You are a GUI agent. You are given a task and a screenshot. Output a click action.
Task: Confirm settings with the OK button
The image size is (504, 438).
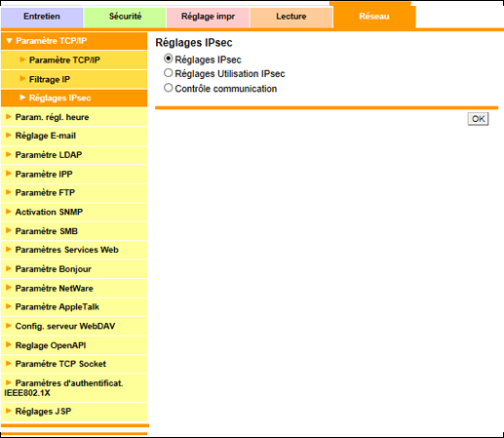(x=478, y=119)
